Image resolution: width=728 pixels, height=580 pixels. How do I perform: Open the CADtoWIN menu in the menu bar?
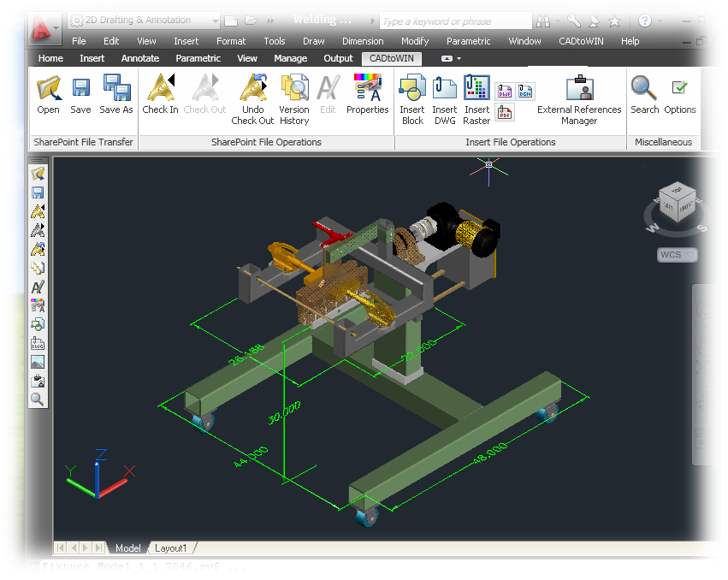pos(581,41)
